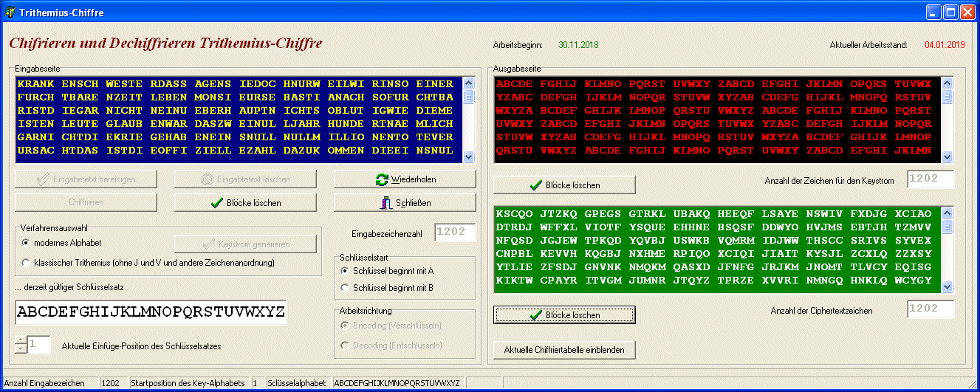Click scrollbar thumb of blue input box

point(469,96)
